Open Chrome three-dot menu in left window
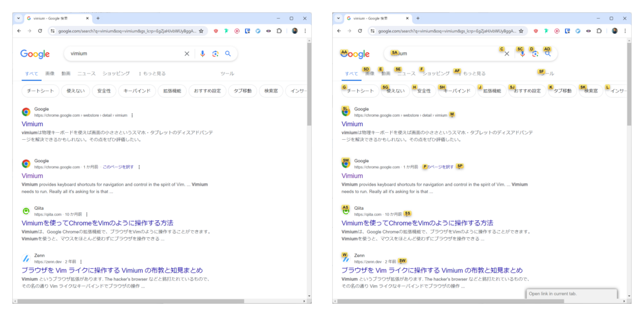The image size is (644, 316). [x=305, y=31]
